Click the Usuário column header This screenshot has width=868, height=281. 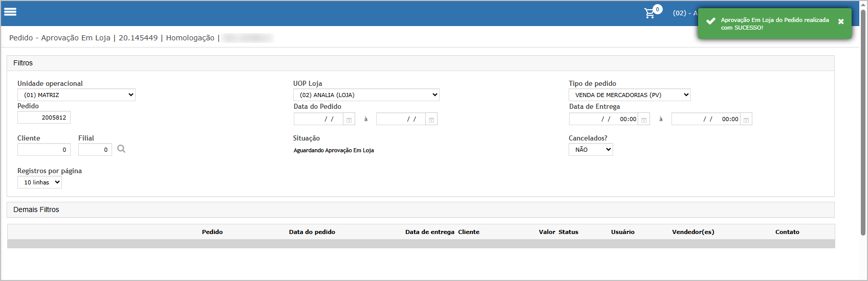pyautogui.click(x=623, y=232)
